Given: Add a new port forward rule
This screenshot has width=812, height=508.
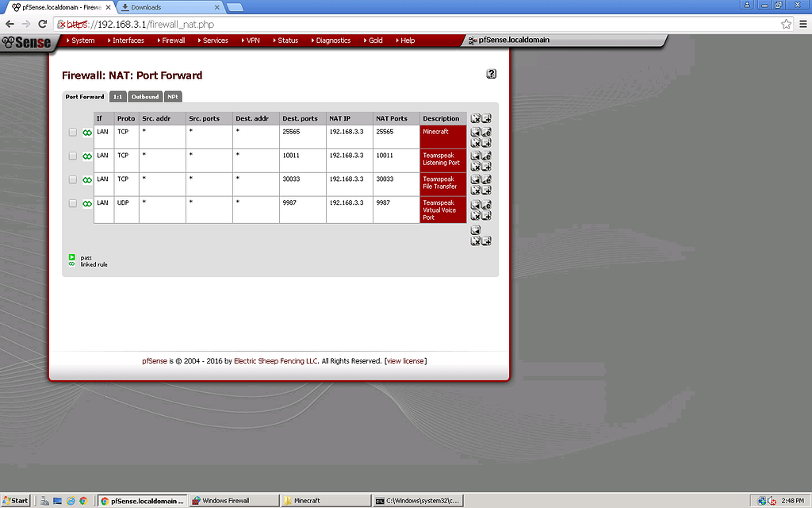Looking at the screenshot, I should pos(485,239).
